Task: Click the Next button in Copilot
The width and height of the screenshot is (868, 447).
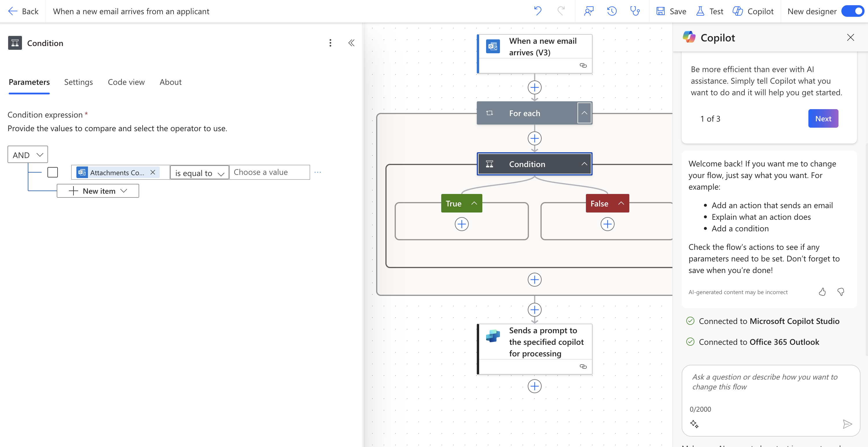Action: [x=823, y=118]
